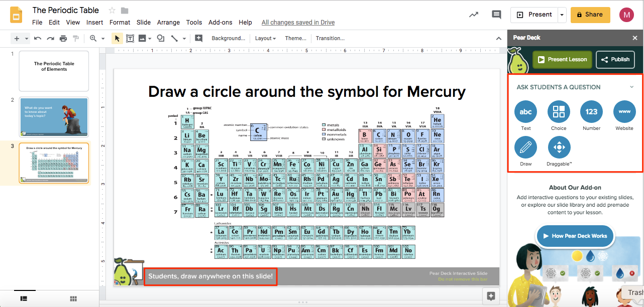
Task: Switch to grid view of slides
Action: point(73,298)
